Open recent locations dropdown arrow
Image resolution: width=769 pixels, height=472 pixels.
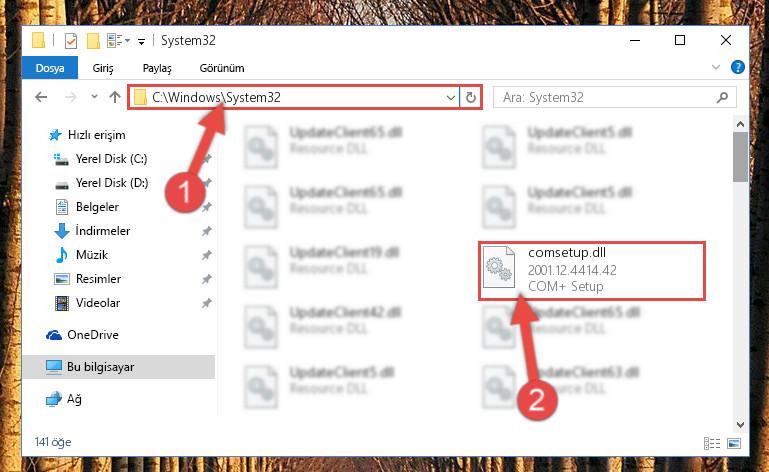click(94, 97)
